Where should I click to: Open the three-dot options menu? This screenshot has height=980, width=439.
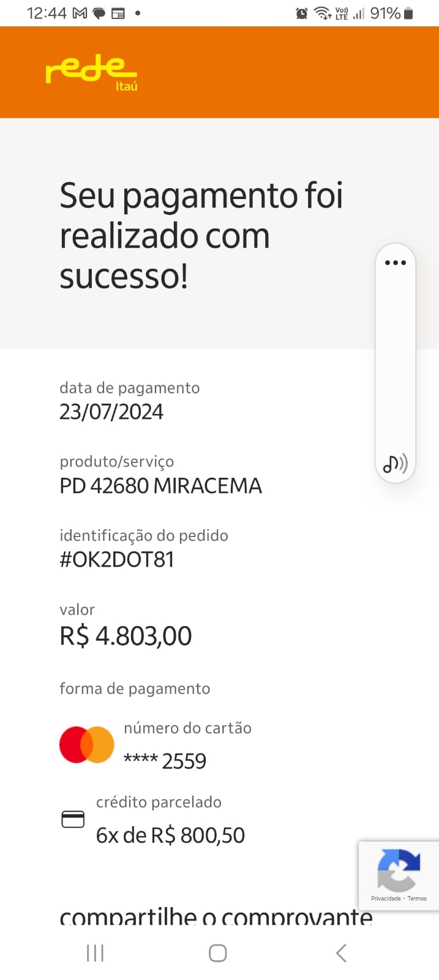pos(396,262)
